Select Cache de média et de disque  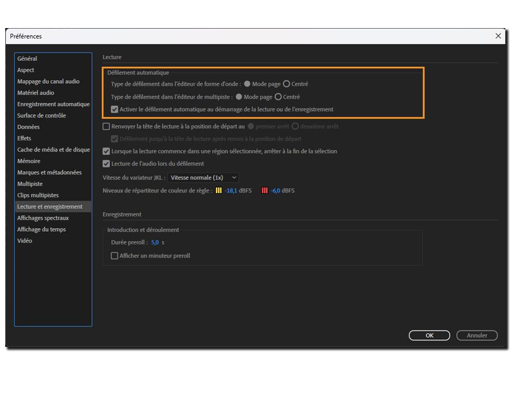[53, 150]
